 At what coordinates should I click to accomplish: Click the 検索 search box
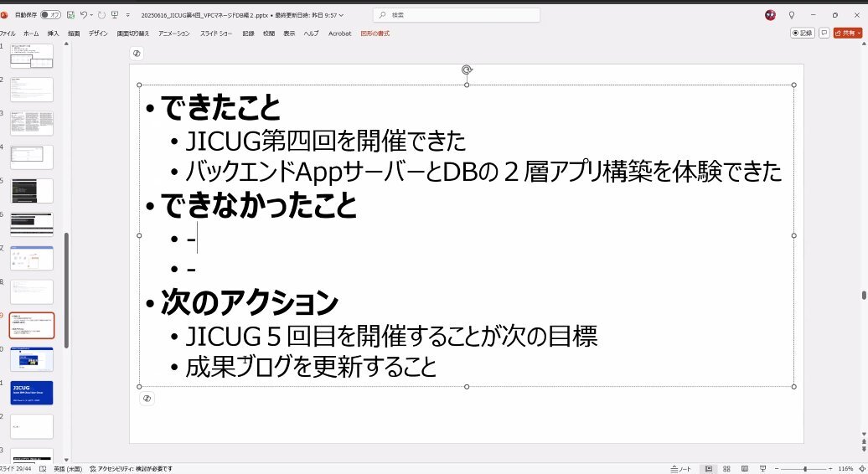tap(457, 15)
